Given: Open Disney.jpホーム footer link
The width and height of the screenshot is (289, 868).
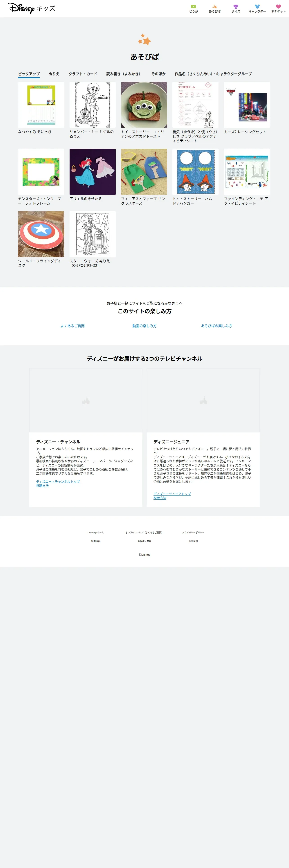Looking at the screenshot, I should tap(96, 532).
